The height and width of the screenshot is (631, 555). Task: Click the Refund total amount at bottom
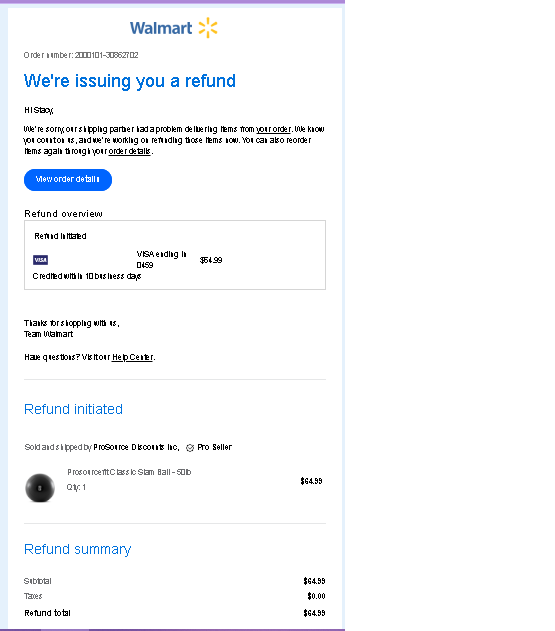coord(314,613)
